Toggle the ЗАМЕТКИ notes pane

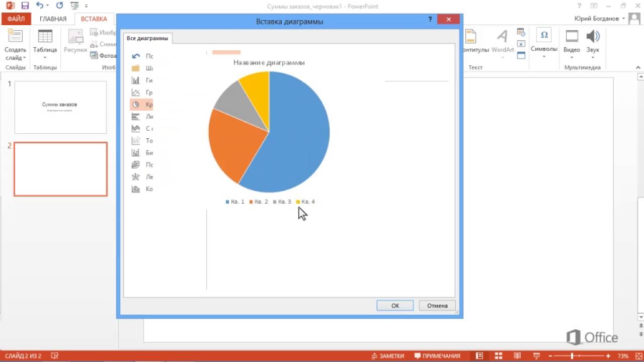(x=388, y=356)
